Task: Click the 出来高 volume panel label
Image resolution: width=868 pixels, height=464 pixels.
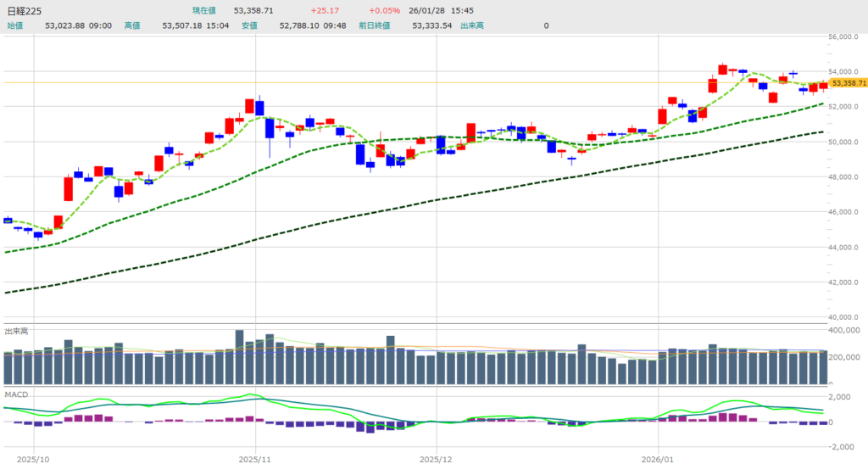Action: 15,330
